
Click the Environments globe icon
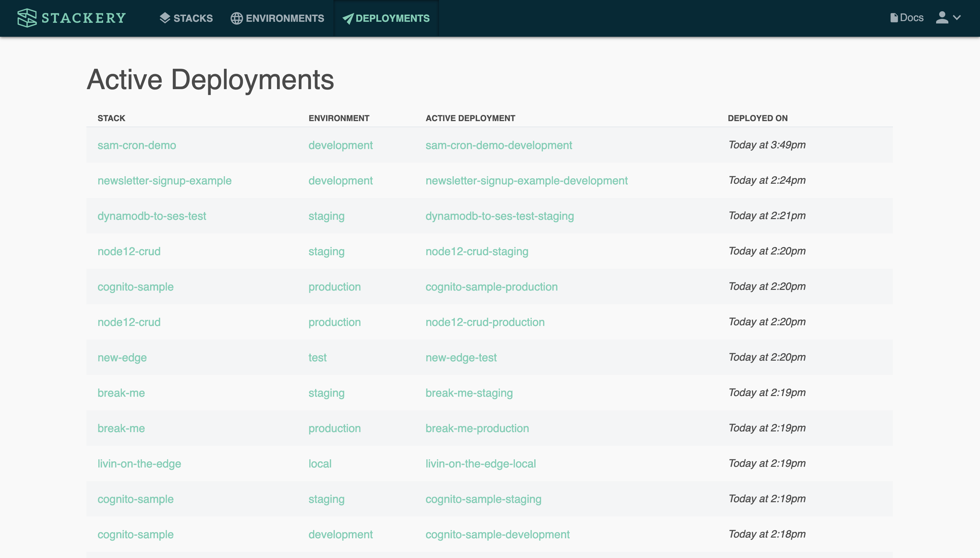pos(236,18)
